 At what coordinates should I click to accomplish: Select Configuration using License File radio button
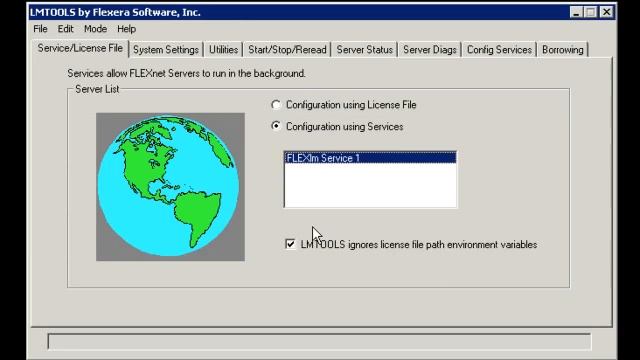tap(276, 105)
